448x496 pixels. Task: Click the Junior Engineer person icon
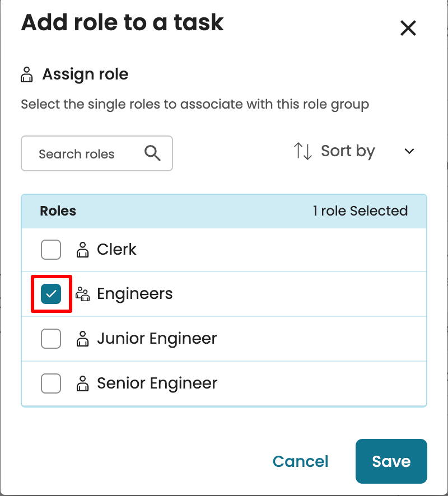[x=83, y=339]
